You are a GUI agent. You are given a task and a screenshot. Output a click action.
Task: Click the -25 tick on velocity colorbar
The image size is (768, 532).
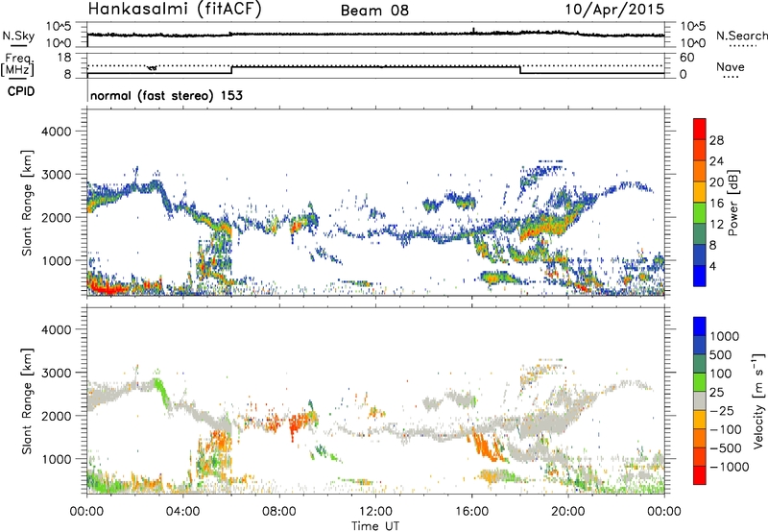724,410
